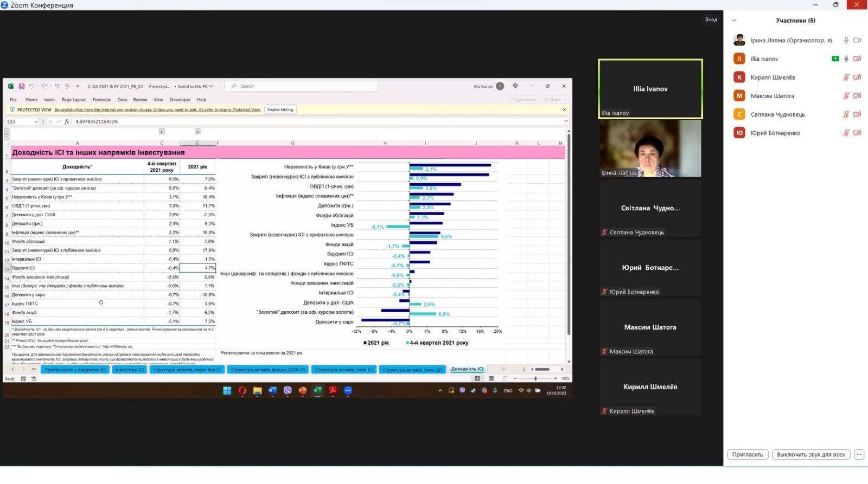Screen dimensions: 868x484
Task: Click the Excel save icon
Action: pyautogui.click(x=22, y=86)
